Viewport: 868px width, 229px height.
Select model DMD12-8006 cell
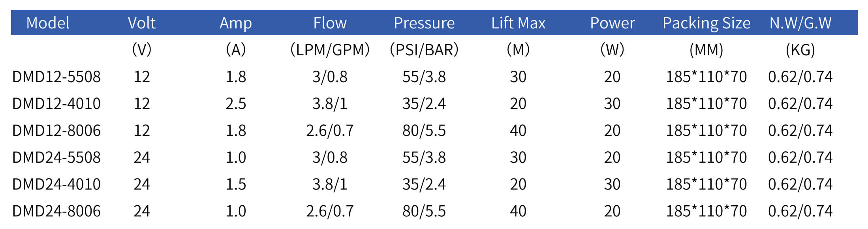coord(56,130)
